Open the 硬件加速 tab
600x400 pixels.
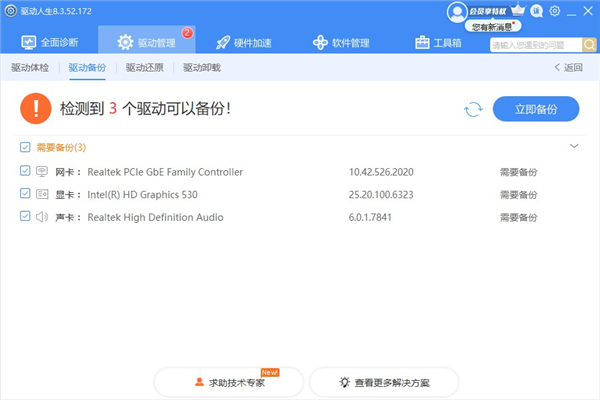[x=243, y=42]
